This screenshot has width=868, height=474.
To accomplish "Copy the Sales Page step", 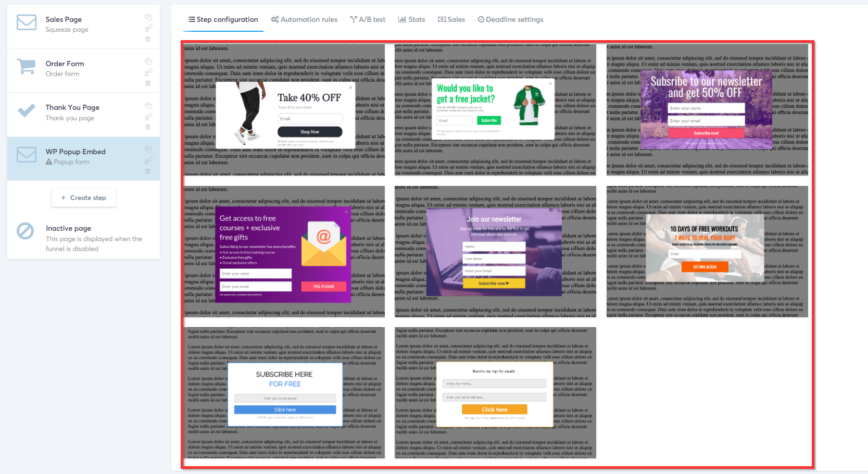I will [148, 17].
